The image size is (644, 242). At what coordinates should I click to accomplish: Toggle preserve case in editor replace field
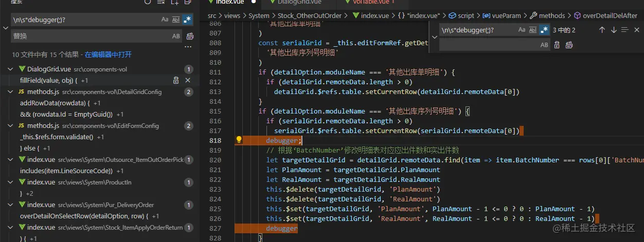click(544, 45)
